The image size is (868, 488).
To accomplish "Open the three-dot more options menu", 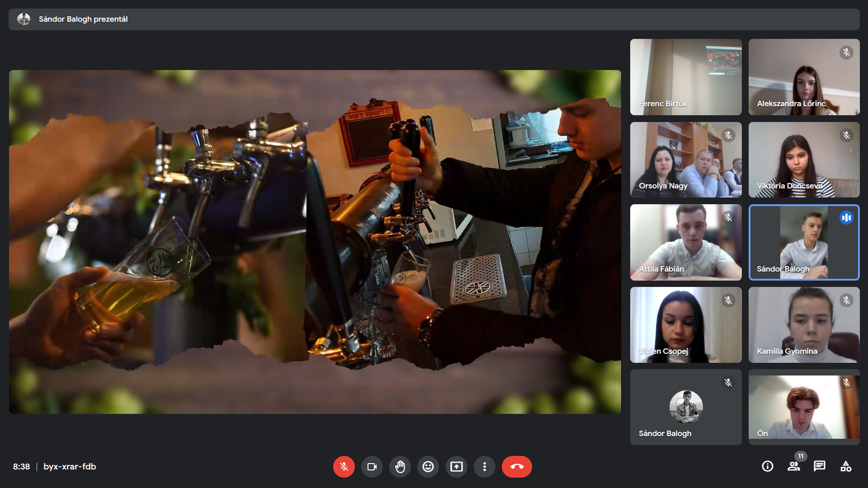I will (x=484, y=467).
